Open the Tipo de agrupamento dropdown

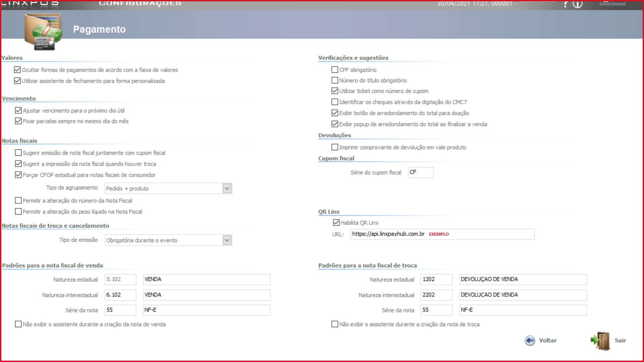(227, 188)
